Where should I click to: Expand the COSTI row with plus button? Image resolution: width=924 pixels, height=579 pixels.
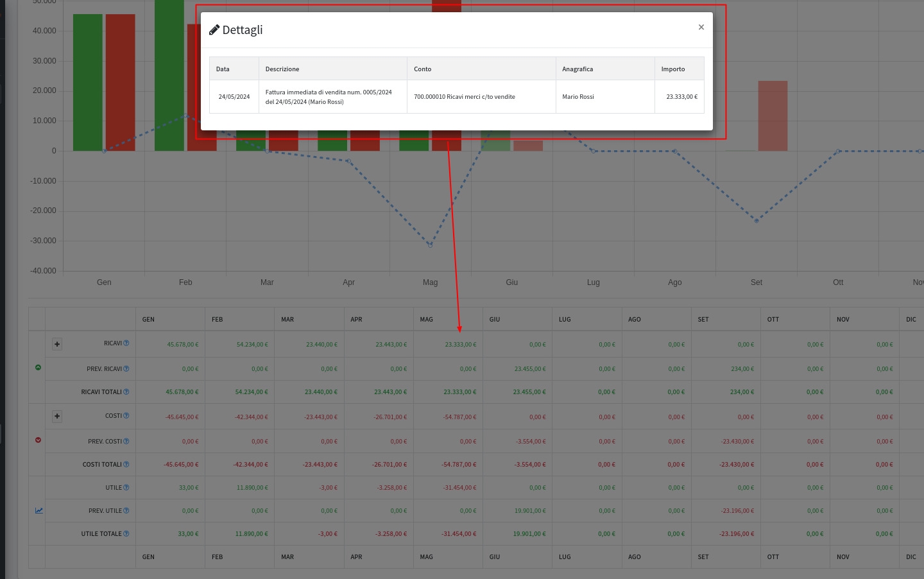(x=57, y=417)
